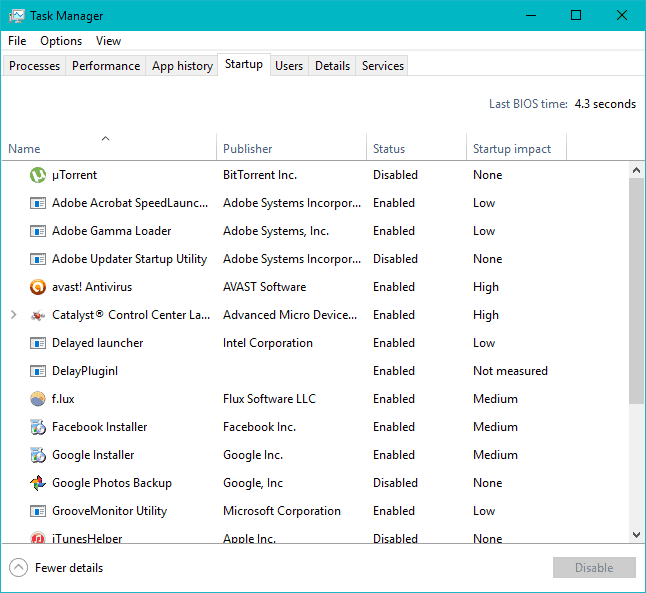This screenshot has height=593, width=646.
Task: Click Google Photos Backup Disabled status
Action: [395, 483]
